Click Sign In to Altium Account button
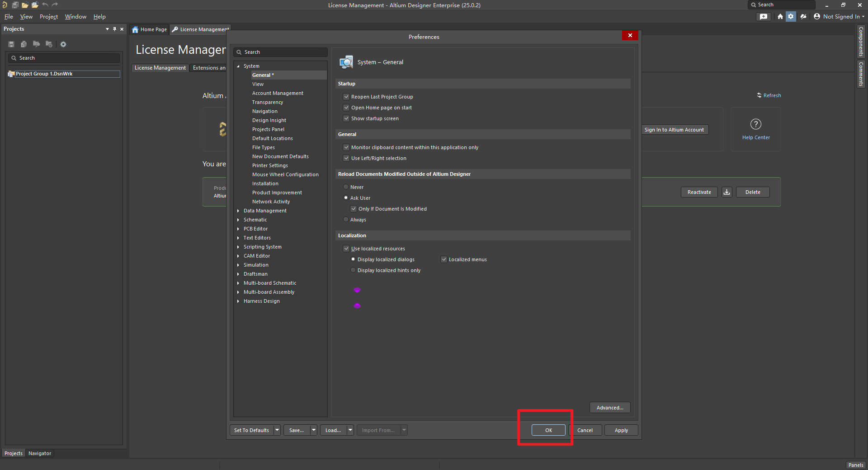This screenshot has height=470, width=868. click(674, 130)
